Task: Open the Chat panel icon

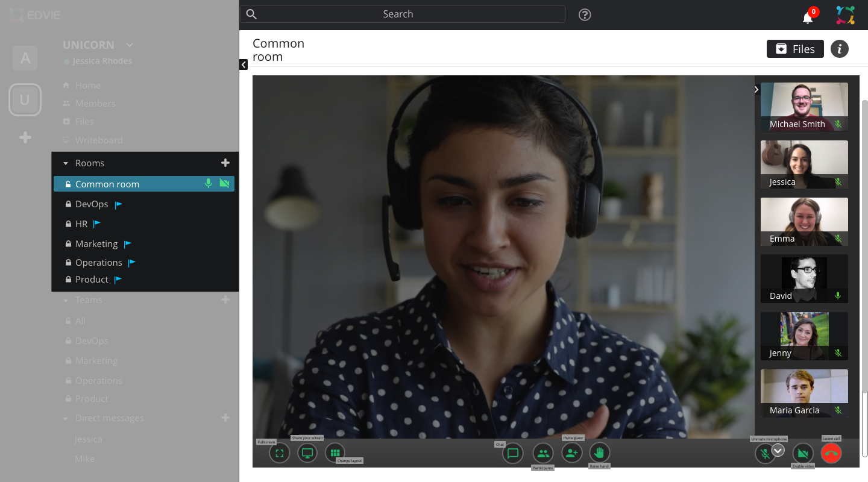Action: click(x=513, y=453)
